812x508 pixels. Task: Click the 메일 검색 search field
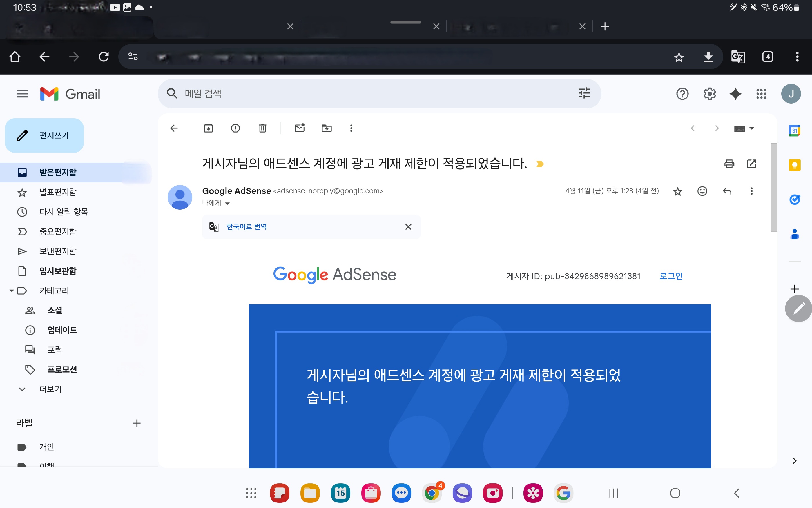(369, 94)
